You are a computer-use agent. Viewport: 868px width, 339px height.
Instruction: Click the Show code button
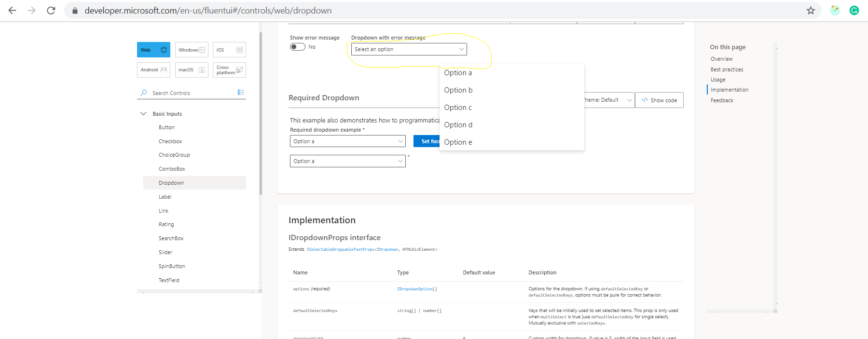pos(659,100)
